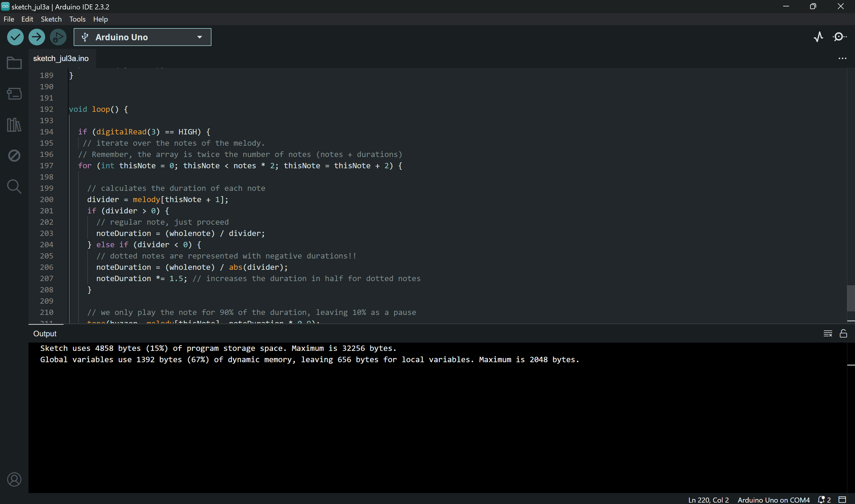This screenshot has width=855, height=504.
Task: Open the Serial Plotter icon
Action: coord(818,37)
